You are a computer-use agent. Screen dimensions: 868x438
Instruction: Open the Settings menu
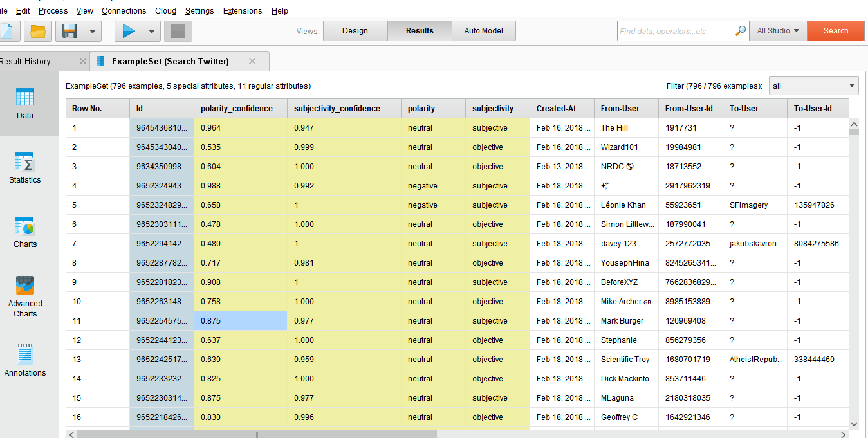pyautogui.click(x=199, y=11)
